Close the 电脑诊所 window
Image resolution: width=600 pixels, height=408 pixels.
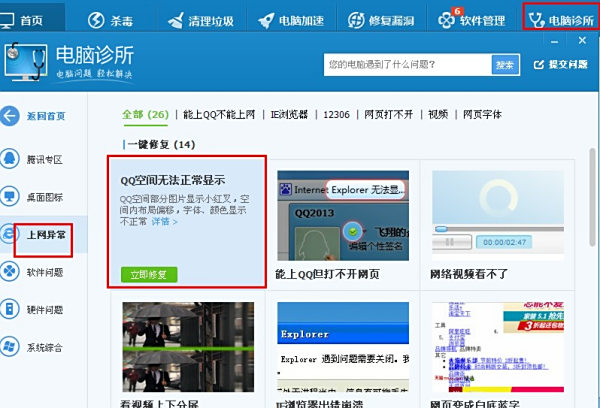coord(582,40)
